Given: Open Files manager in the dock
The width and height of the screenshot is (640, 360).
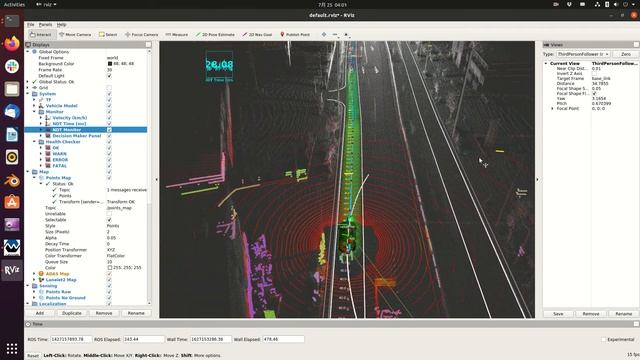Looking at the screenshot, I should pos(12,89).
